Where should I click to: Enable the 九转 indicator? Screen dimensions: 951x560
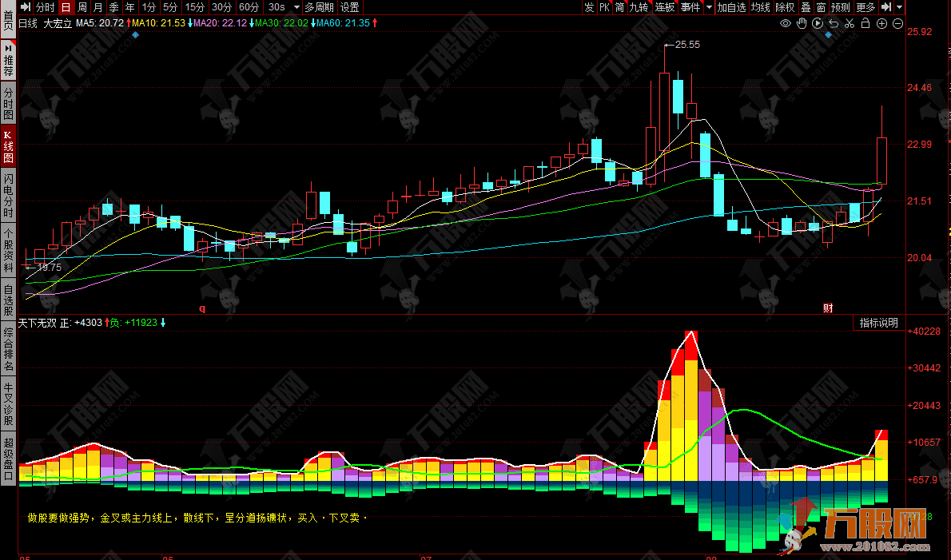639,7
